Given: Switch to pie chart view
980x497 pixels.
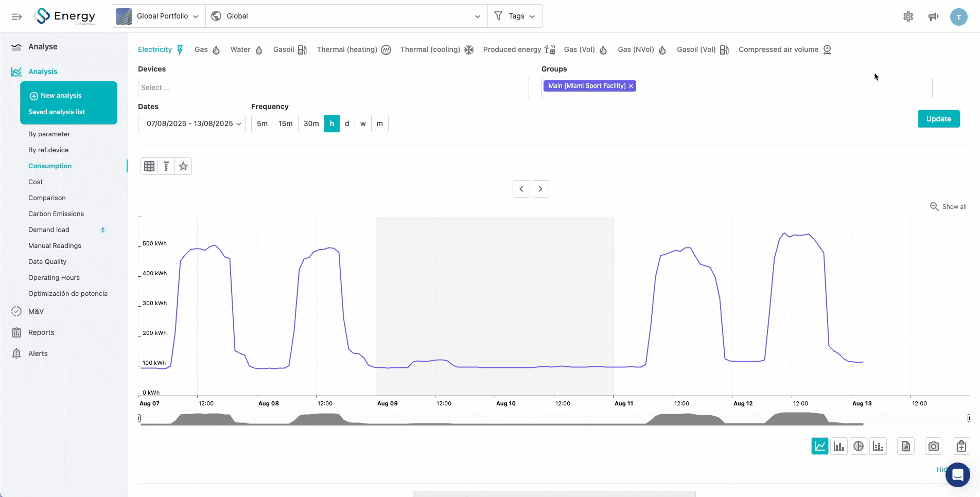Looking at the screenshot, I should (858, 446).
